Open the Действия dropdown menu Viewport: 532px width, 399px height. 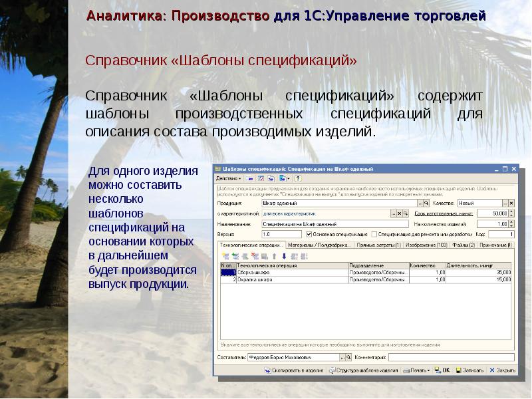(228, 179)
